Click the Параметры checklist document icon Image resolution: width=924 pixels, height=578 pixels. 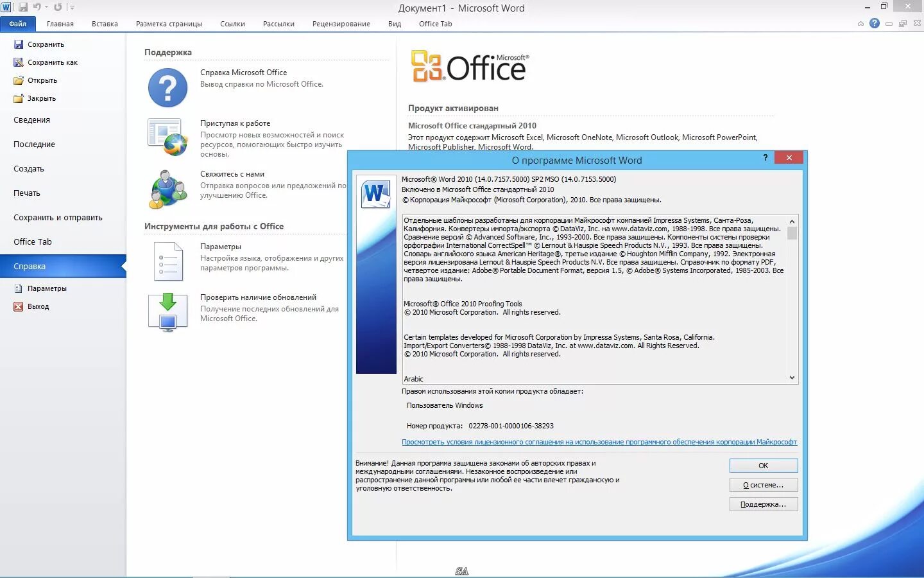pyautogui.click(x=168, y=261)
